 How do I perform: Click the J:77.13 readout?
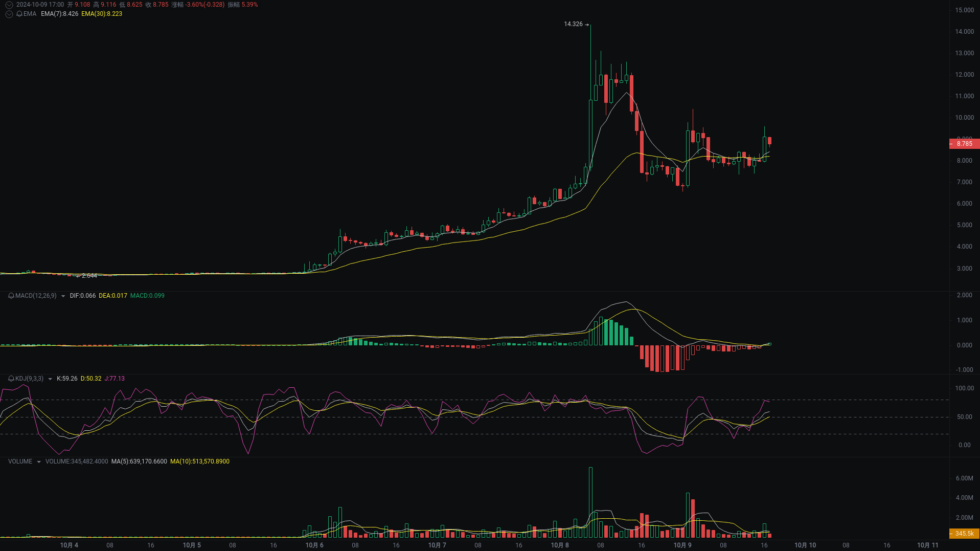click(x=115, y=379)
